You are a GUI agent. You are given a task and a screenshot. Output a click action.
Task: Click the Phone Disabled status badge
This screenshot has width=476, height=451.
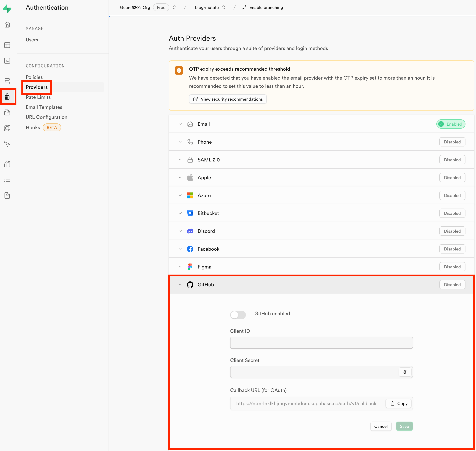[452, 142]
